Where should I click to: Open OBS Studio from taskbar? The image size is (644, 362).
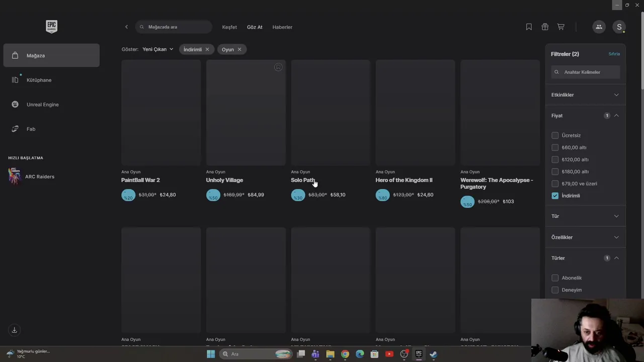point(404,354)
